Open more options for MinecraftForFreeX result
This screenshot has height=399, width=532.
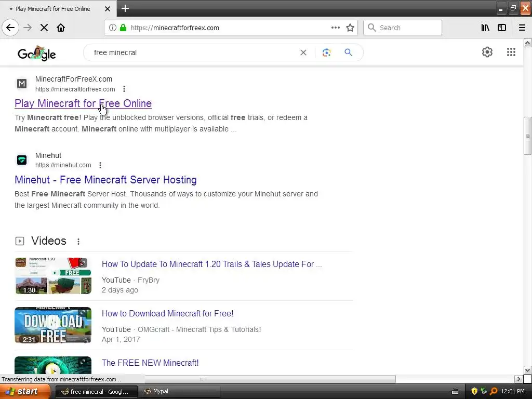point(124,89)
